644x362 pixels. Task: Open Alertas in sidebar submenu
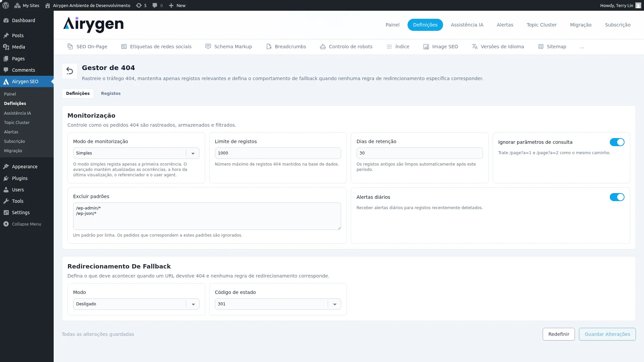11,132
